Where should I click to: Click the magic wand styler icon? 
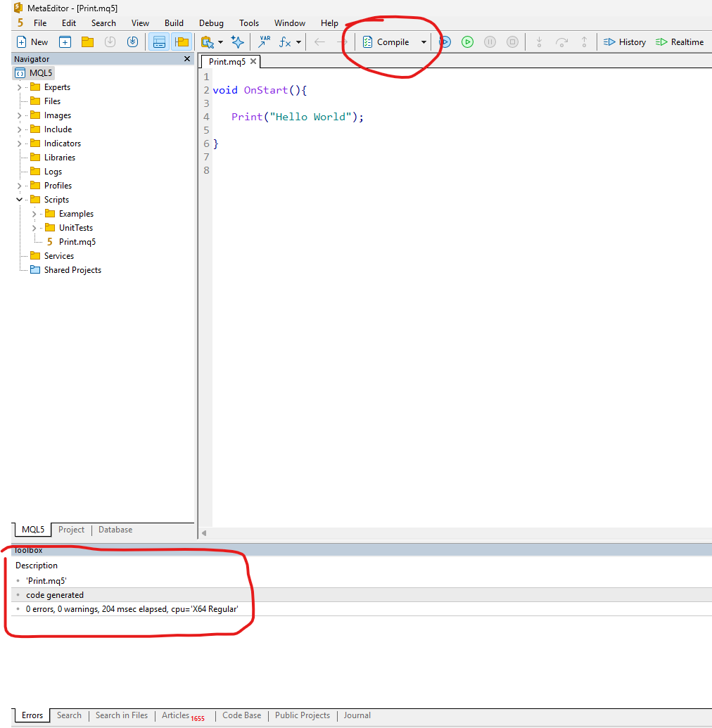click(x=238, y=41)
